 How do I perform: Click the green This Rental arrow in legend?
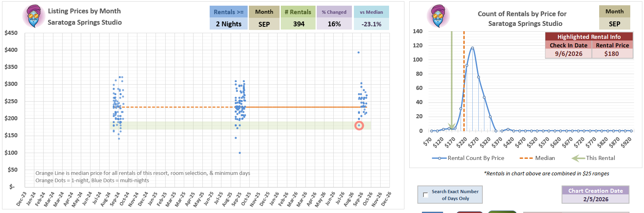pyautogui.click(x=578, y=158)
